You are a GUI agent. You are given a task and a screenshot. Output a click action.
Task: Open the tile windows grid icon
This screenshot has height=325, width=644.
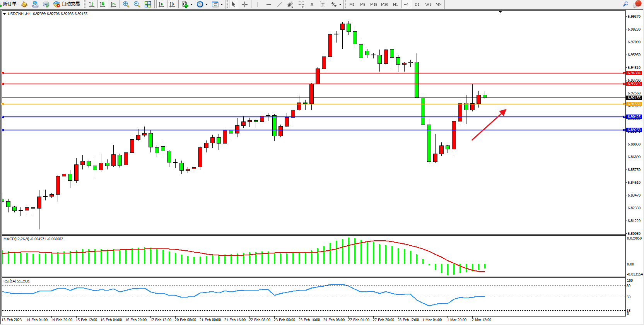click(x=148, y=4)
